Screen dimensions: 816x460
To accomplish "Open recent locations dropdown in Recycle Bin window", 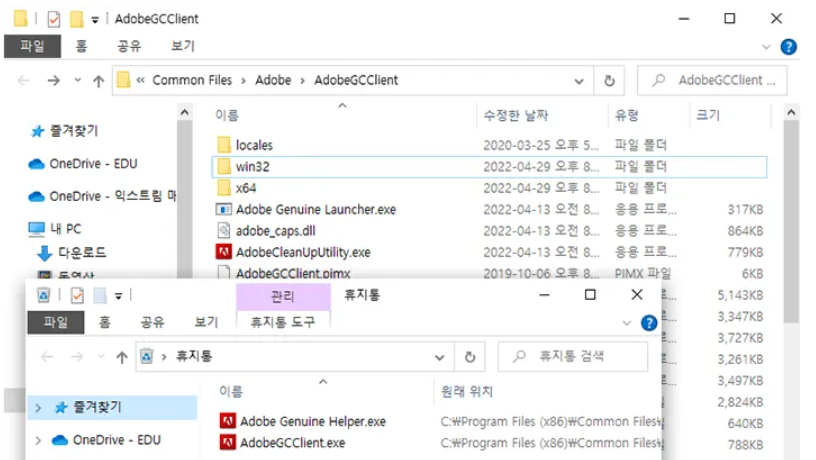I will point(101,356).
